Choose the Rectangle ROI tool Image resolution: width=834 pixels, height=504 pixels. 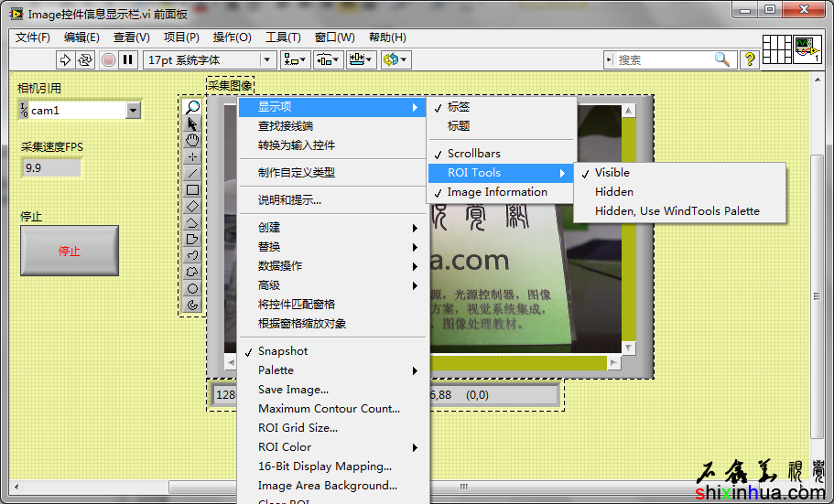click(192, 189)
